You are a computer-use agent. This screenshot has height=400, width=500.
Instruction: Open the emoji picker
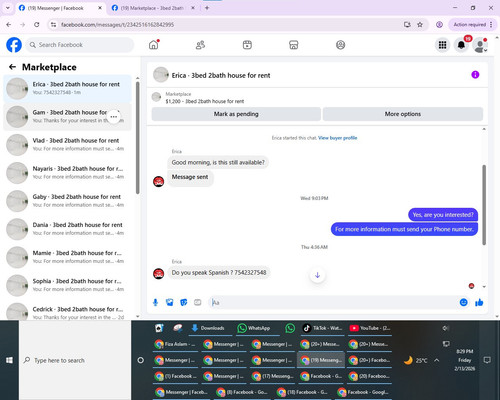[x=463, y=302]
